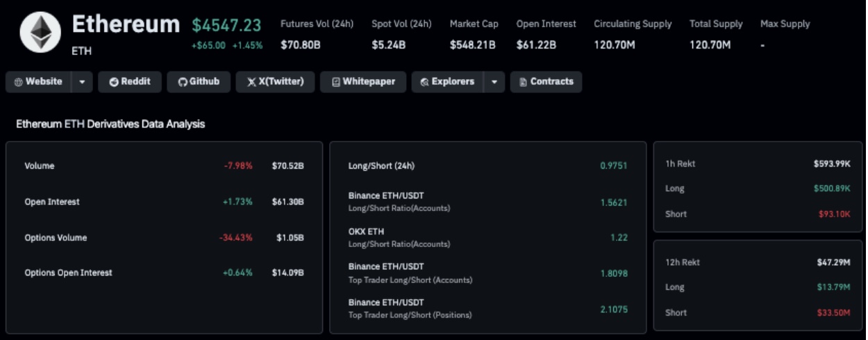Expand the dropdown arrow next to Explorers
Viewport: 868px width, 340px height.
[494, 82]
